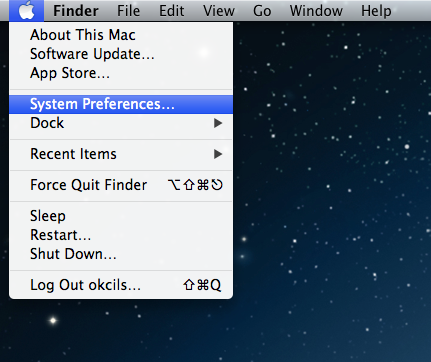
Task: Open the Edit menu
Action: coord(171,11)
